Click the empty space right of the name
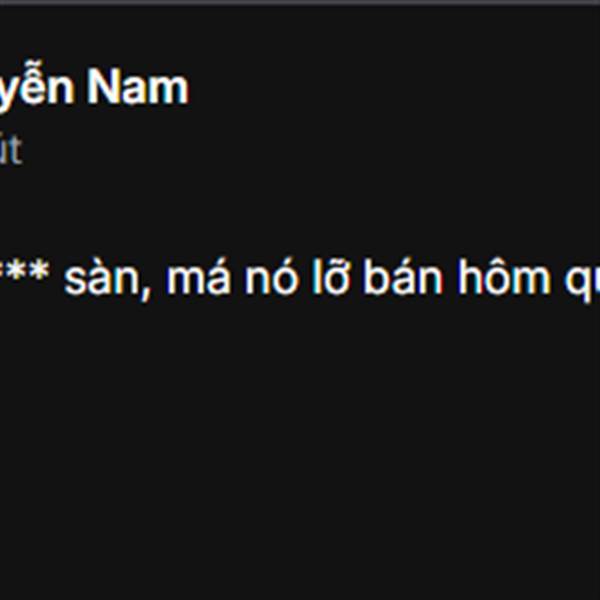The image size is (600, 600). coord(394,87)
